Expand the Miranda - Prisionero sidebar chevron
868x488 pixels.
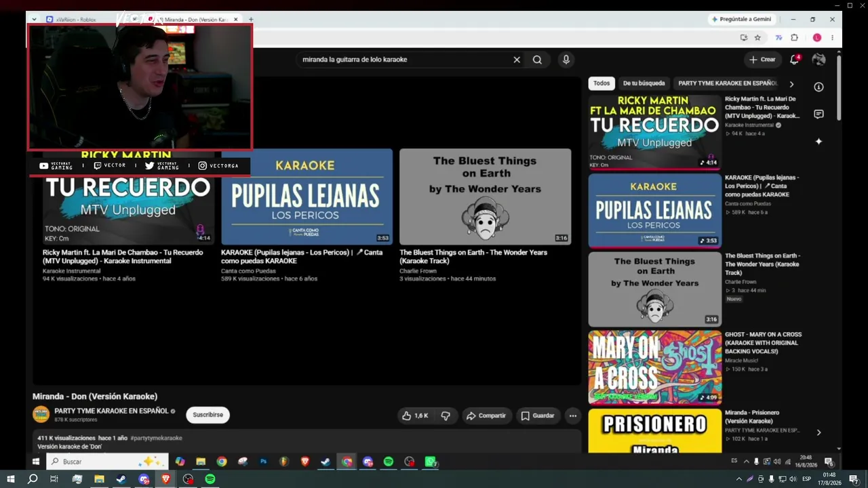pyautogui.click(x=818, y=432)
